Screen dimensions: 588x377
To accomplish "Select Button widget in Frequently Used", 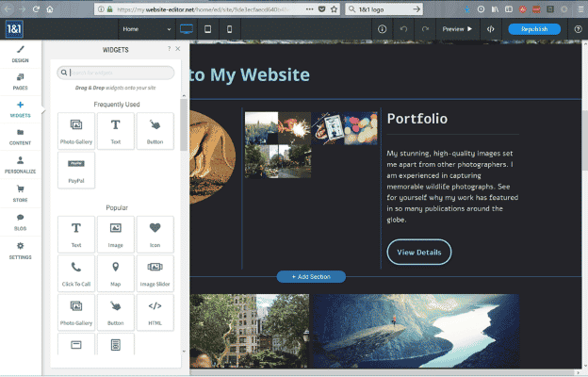I will (x=155, y=131).
